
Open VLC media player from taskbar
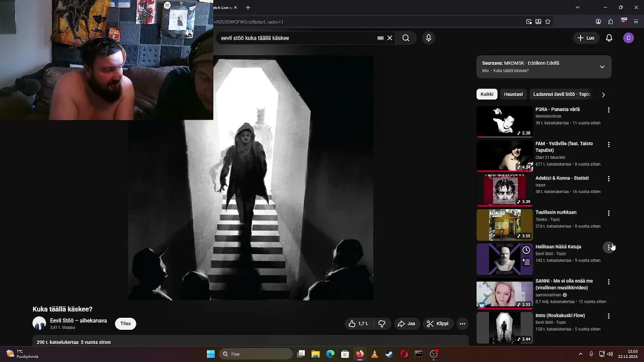374,354
